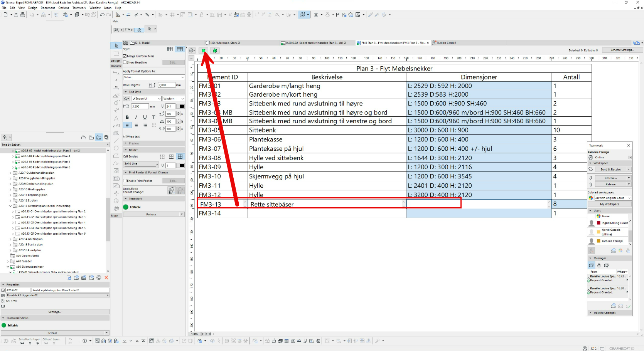Open the Teamwork menu
The image size is (644, 351).
(79, 8)
